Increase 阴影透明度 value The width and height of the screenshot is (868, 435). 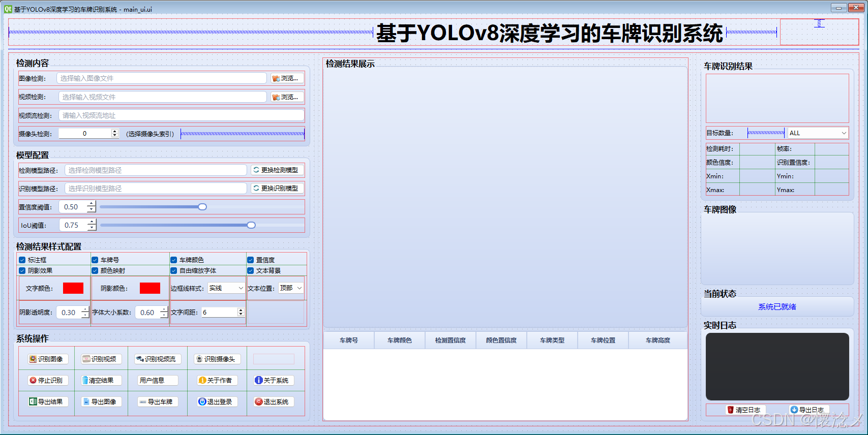coord(85,309)
